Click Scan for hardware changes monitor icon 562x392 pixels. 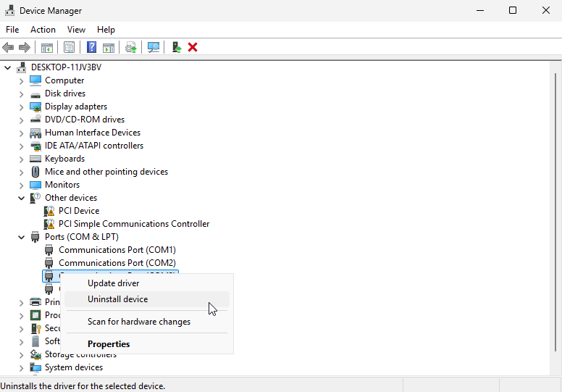click(x=154, y=47)
